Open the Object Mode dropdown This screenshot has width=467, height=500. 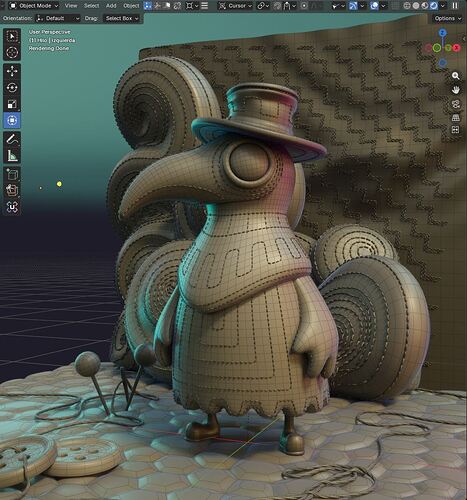33,6
